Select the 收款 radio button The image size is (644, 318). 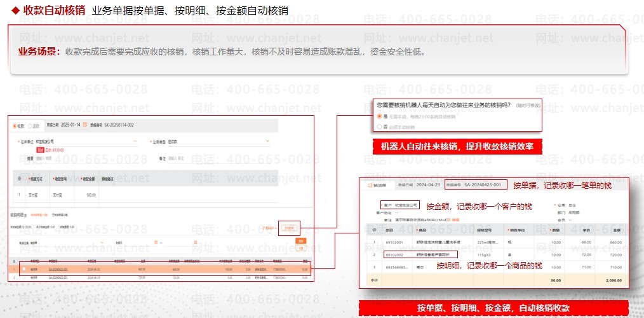(x=15, y=125)
